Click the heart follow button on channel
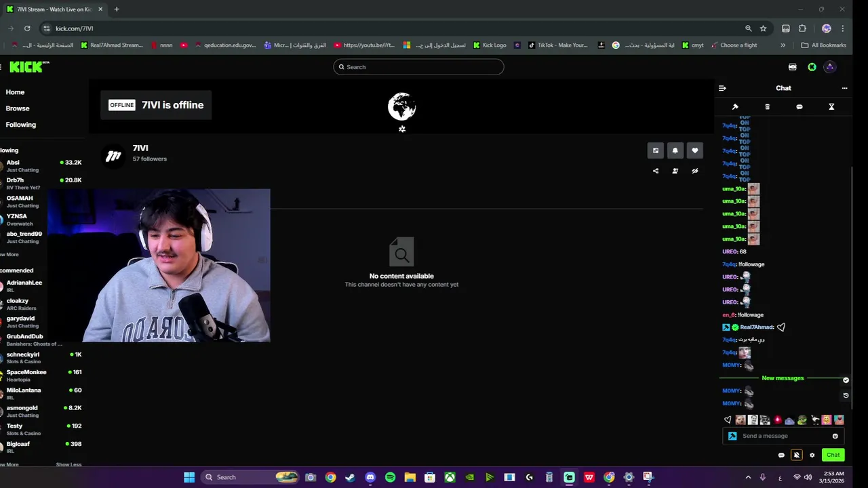Screen dimensions: 868x488 694,150
